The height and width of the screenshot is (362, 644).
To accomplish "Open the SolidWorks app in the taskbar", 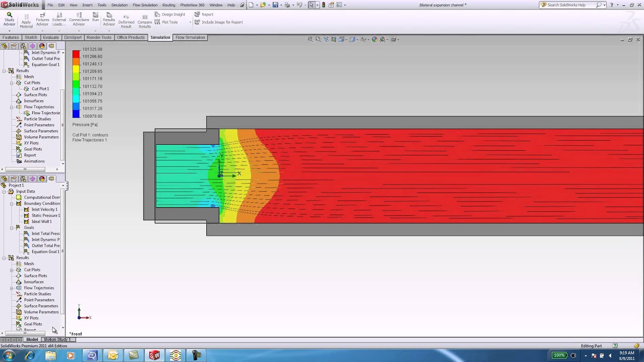I will point(154,355).
